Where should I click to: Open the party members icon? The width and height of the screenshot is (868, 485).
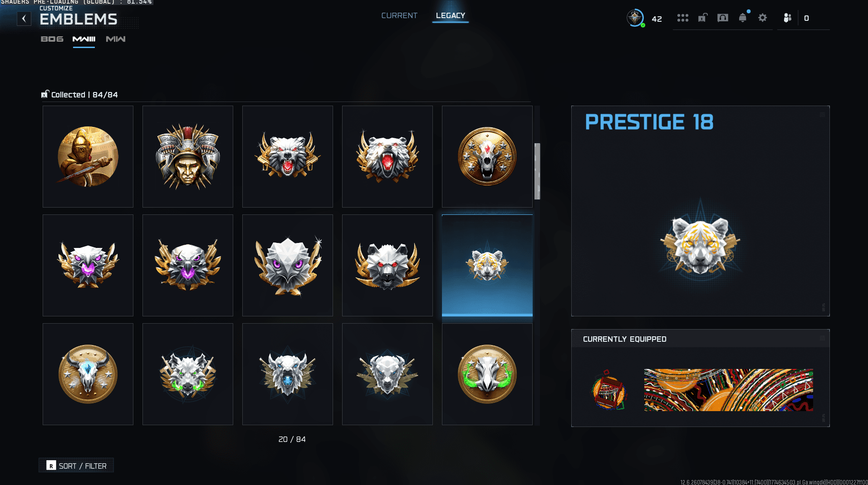click(788, 18)
